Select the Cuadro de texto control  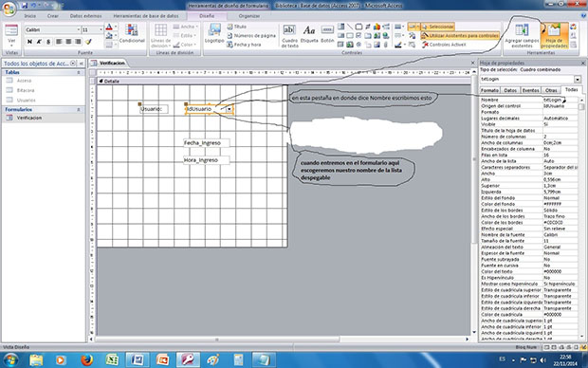click(289, 36)
